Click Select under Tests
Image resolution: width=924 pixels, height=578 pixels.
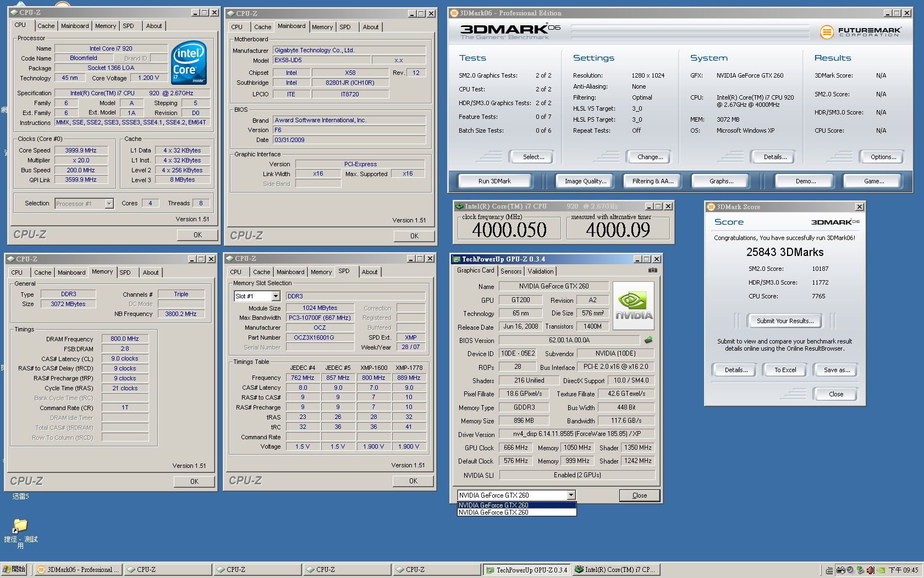(533, 157)
